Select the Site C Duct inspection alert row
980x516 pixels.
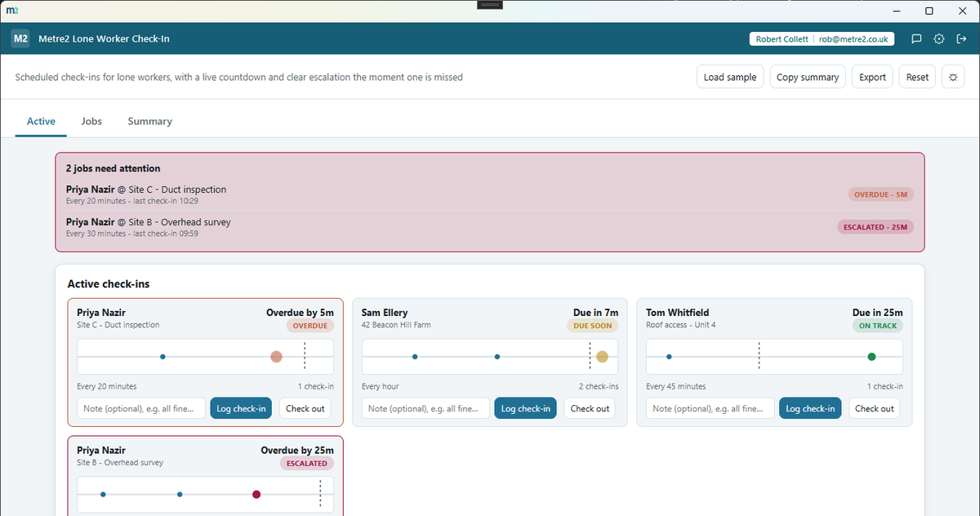(x=489, y=194)
